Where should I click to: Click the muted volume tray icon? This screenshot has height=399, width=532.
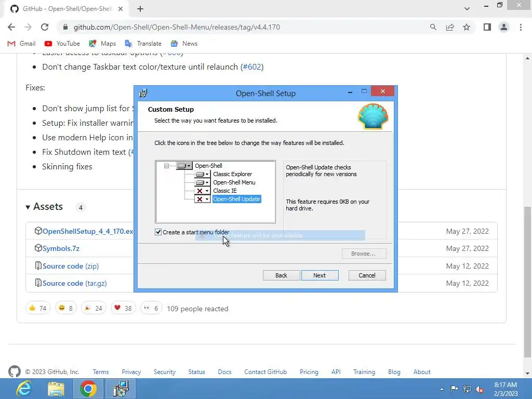(x=480, y=389)
